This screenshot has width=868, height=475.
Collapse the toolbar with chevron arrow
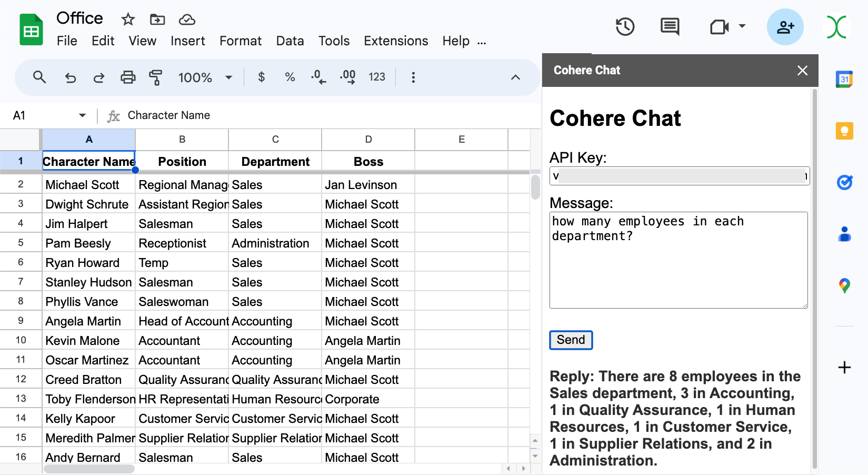click(x=515, y=77)
